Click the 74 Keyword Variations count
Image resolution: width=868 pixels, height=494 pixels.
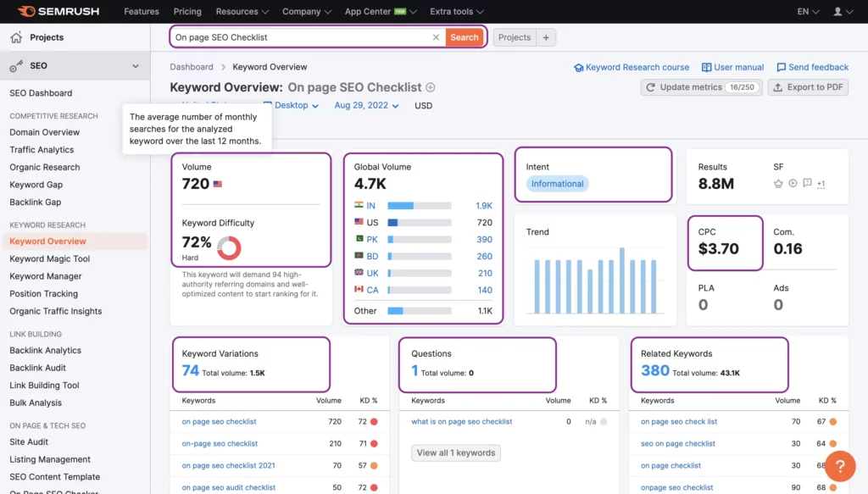point(191,370)
